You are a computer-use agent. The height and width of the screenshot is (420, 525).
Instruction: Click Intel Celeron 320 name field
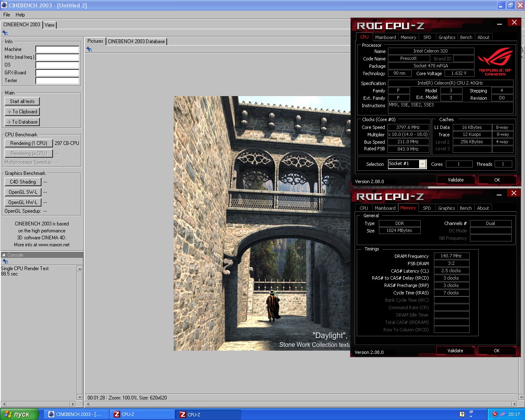click(431, 51)
